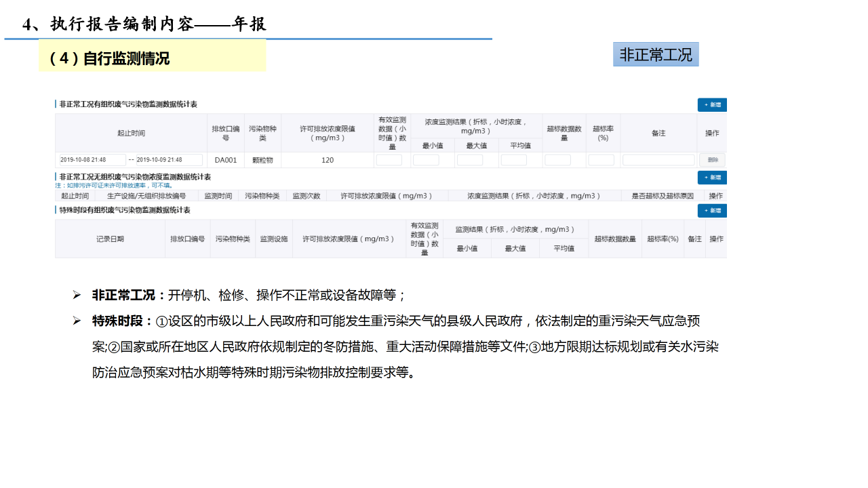868x488 pixels.
Task: Focus the 最小值 input box
Action: tap(426, 160)
